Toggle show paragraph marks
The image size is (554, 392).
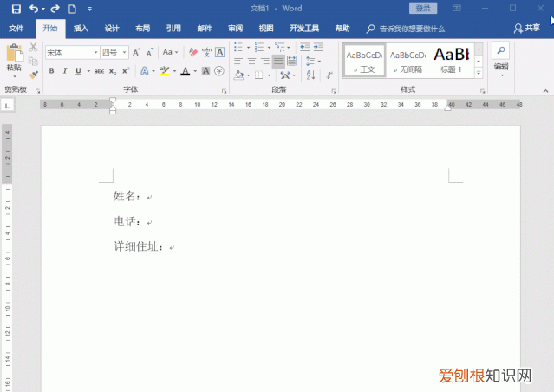(329, 75)
